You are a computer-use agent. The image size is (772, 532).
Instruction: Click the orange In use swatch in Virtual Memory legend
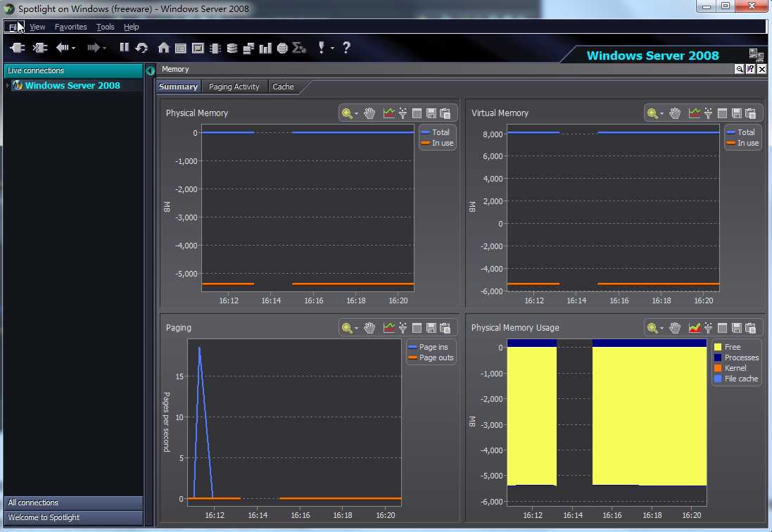coord(730,144)
